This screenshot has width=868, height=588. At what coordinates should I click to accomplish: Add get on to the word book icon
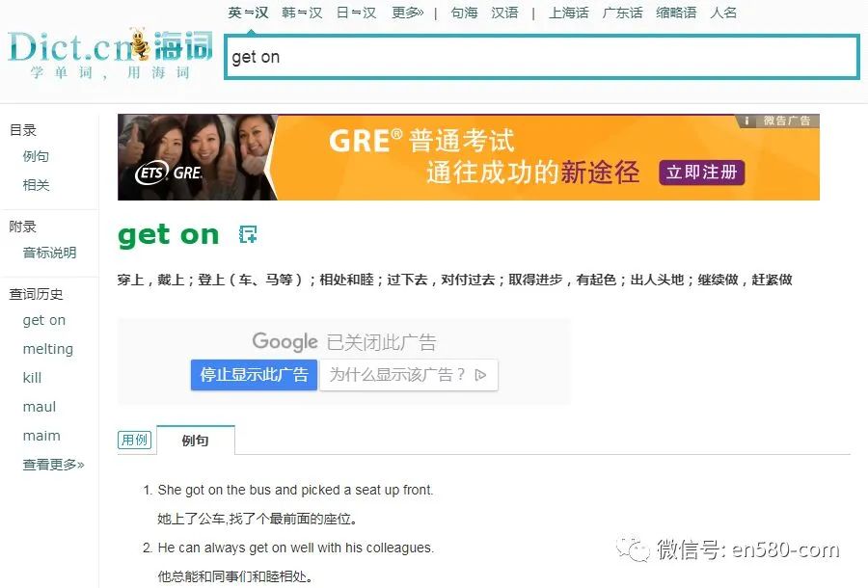(x=248, y=234)
